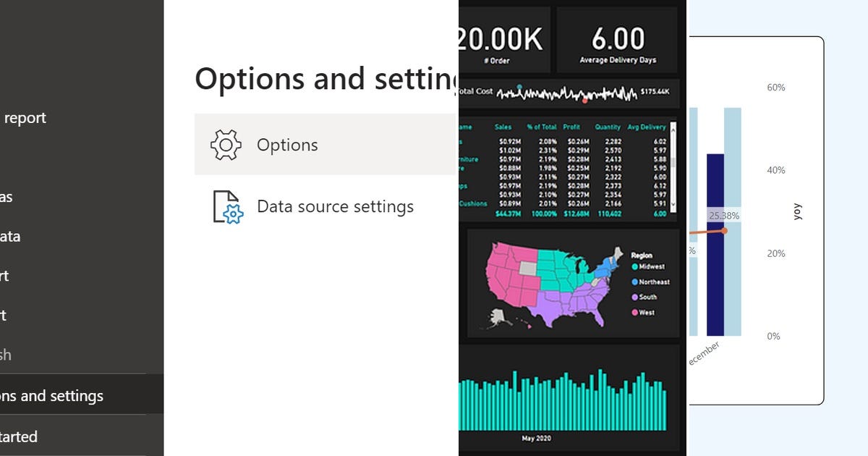Click the gear icon next to Options
The width and height of the screenshot is (868, 456).
[x=225, y=145]
